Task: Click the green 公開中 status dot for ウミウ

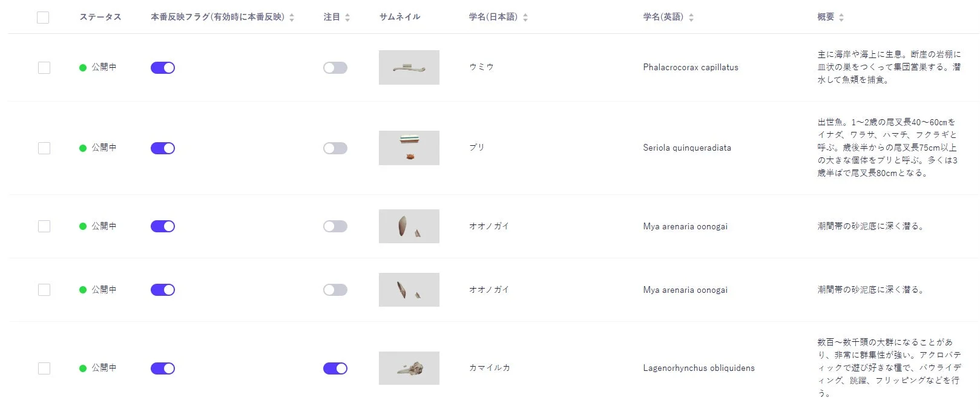Action: click(82, 67)
